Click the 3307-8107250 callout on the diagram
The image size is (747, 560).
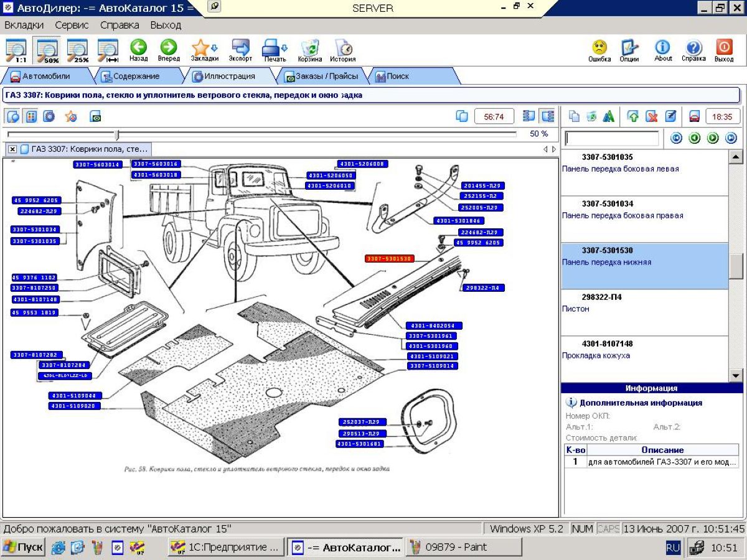[x=35, y=288]
